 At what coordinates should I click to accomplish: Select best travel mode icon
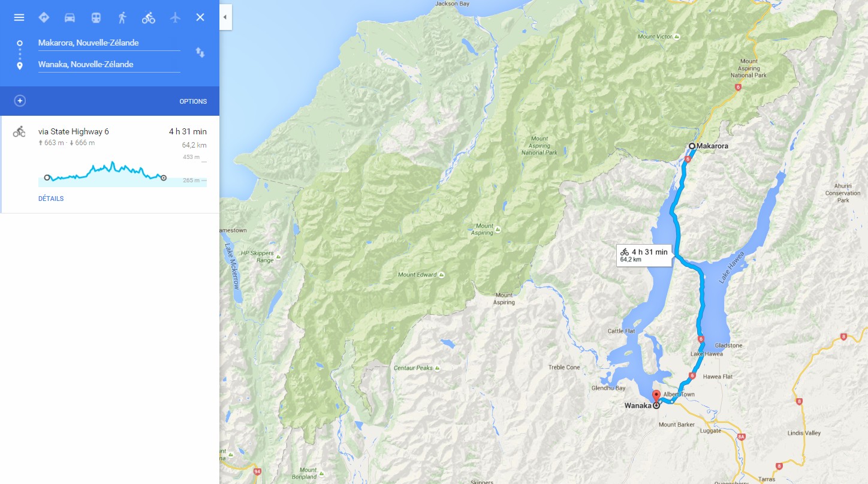click(x=44, y=17)
